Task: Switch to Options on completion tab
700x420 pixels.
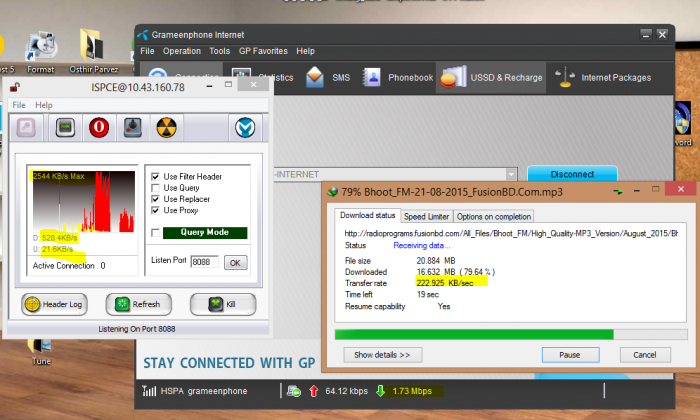Action: [x=494, y=216]
